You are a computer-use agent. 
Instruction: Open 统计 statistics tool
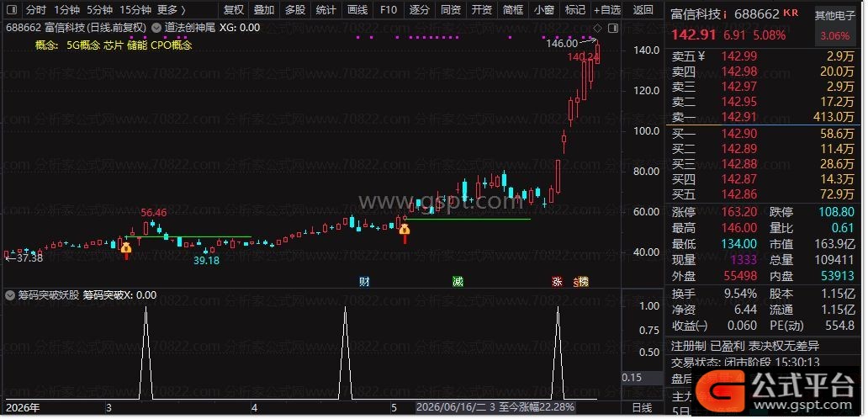pos(325,9)
